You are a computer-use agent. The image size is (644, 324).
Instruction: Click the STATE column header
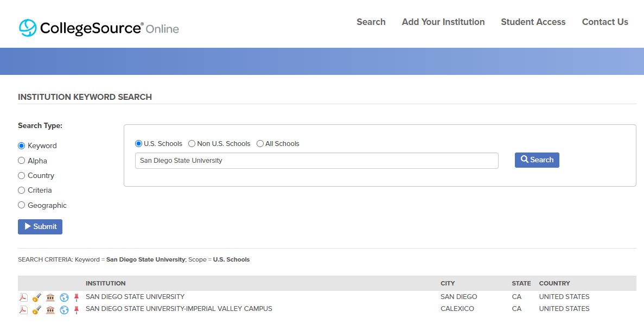point(521,283)
